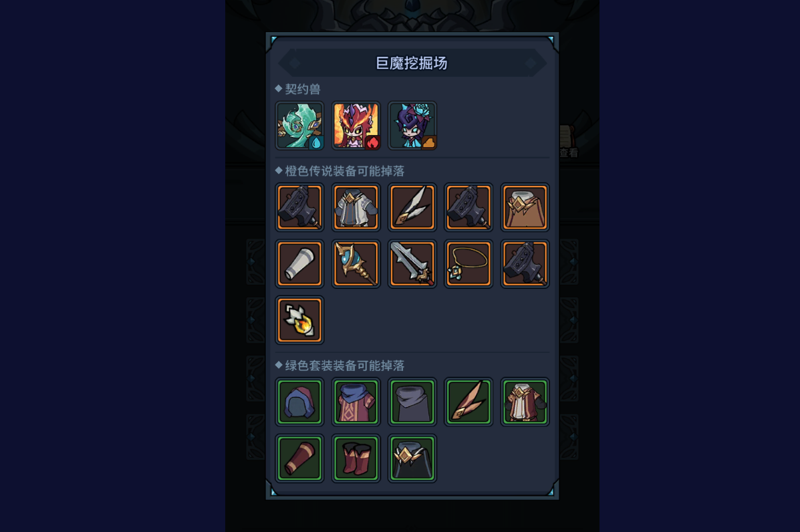The width and height of the screenshot is (800, 532).
Task: Select the orange brown cloak with gold emblem
Action: pos(525,207)
